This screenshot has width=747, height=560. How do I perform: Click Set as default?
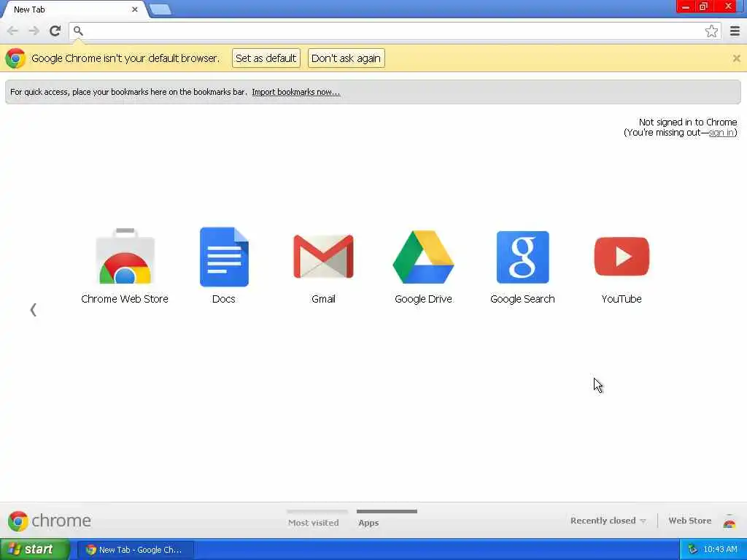(x=266, y=58)
